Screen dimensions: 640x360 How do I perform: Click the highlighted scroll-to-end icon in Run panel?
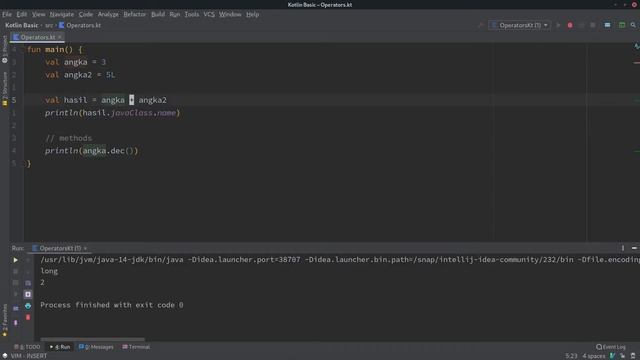pyautogui.click(x=28, y=294)
